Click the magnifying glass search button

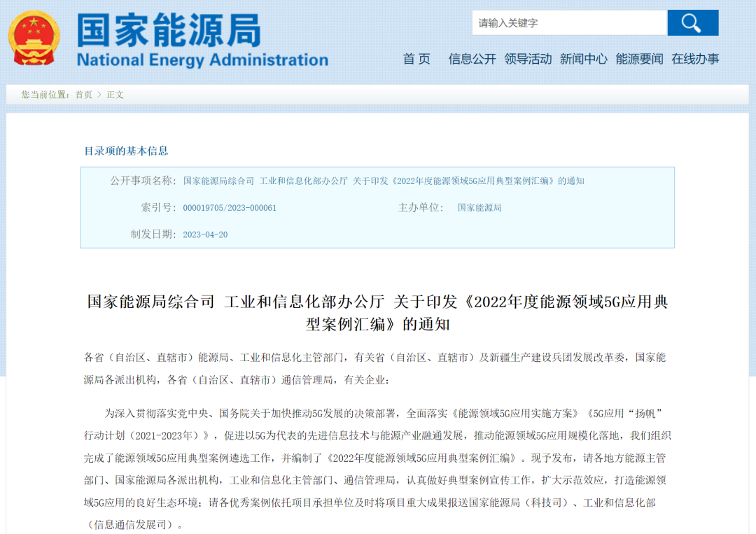(692, 23)
